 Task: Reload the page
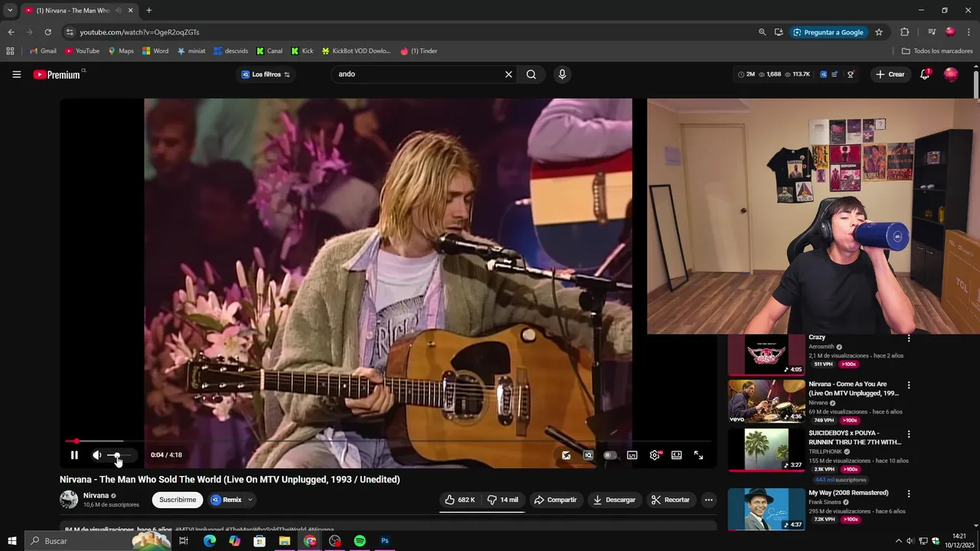click(x=47, y=32)
